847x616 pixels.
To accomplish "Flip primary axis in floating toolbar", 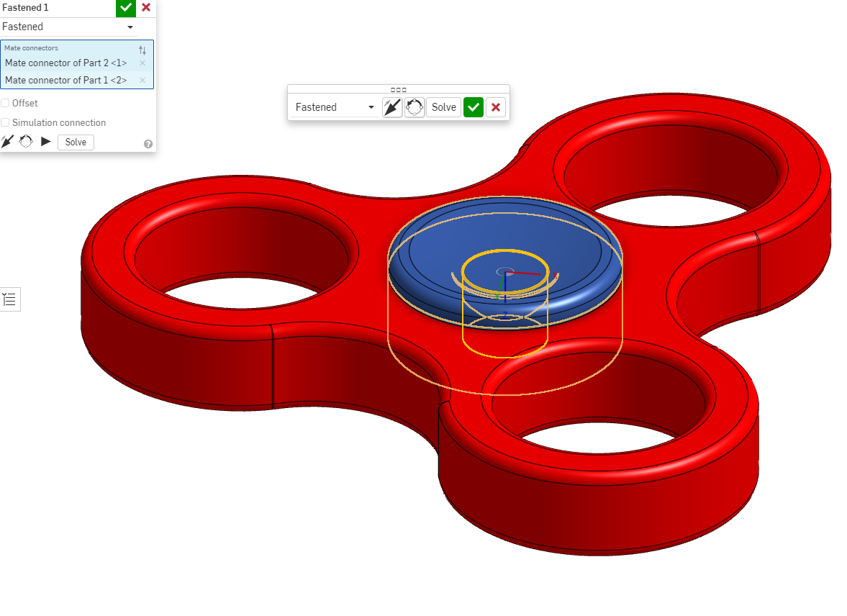I will coord(392,107).
